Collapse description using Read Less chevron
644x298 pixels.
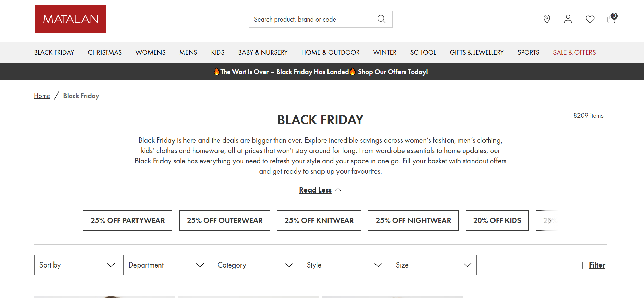point(339,189)
